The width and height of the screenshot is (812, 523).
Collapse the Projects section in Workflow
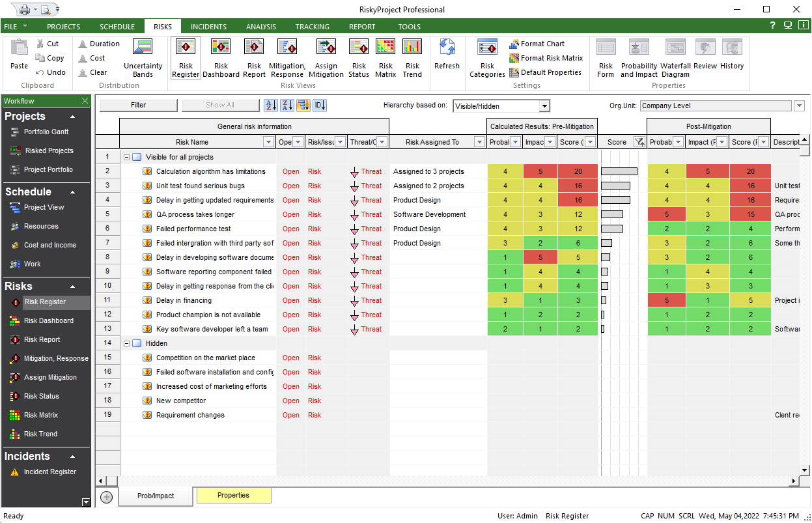[x=72, y=117]
